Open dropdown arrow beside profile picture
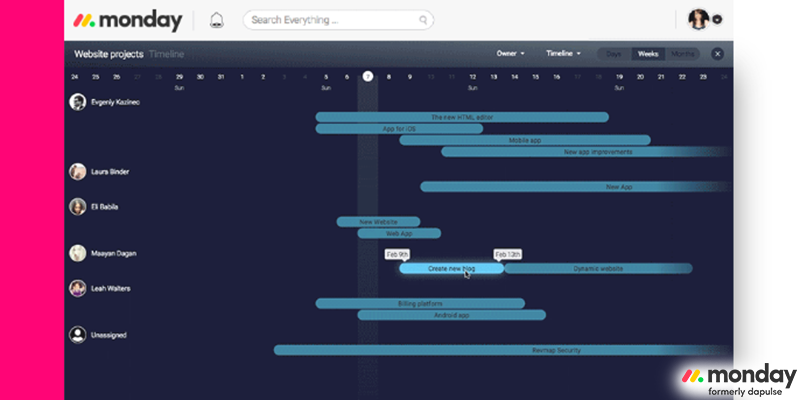This screenshot has width=800, height=400. tap(718, 20)
